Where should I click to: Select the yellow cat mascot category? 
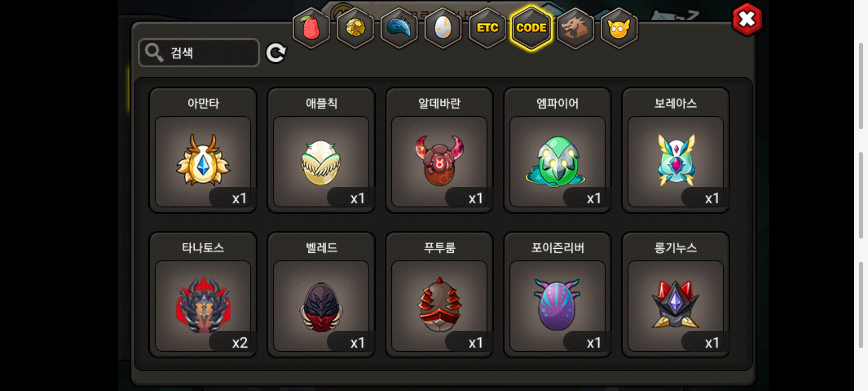[x=619, y=28]
